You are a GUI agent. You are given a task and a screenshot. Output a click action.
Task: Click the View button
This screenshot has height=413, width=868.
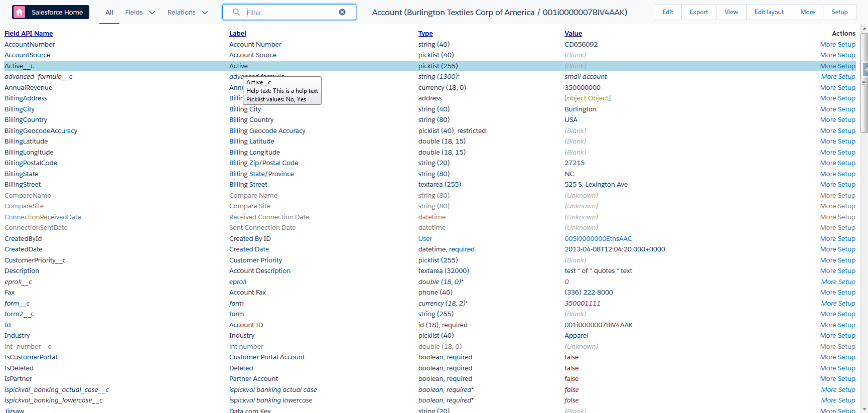pos(731,12)
